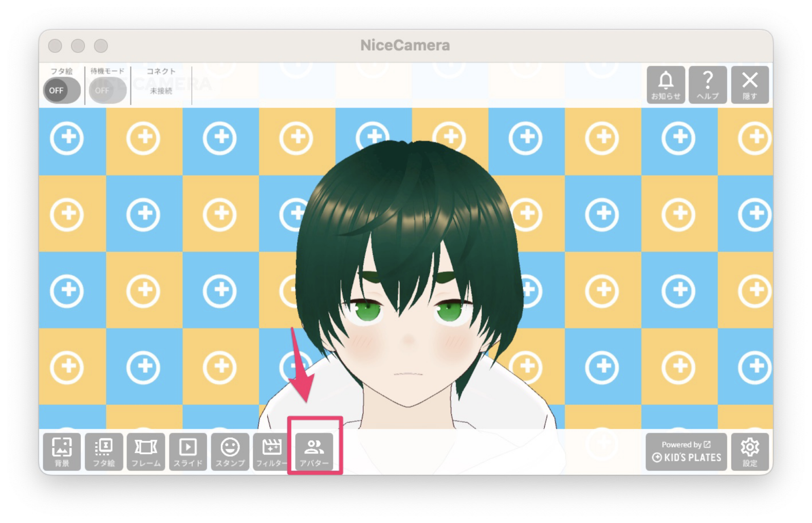Close the NiceCamera window
This screenshot has height=523, width=812.
(55, 45)
